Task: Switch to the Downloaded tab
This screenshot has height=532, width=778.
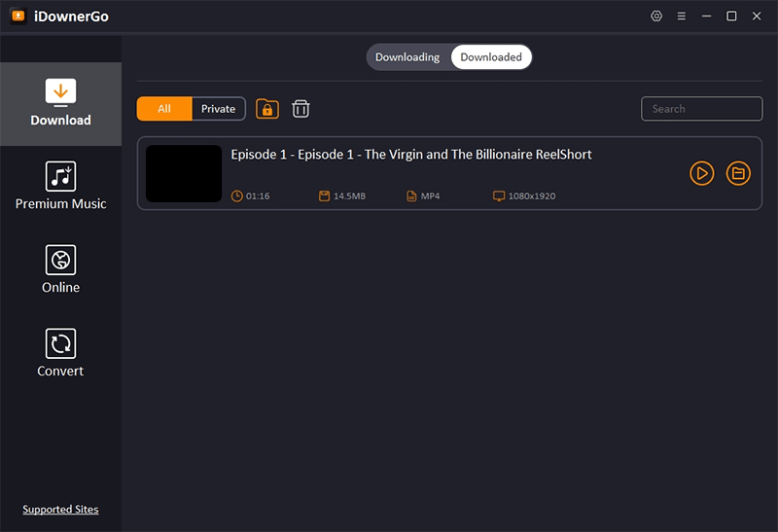Action: pyautogui.click(x=491, y=57)
